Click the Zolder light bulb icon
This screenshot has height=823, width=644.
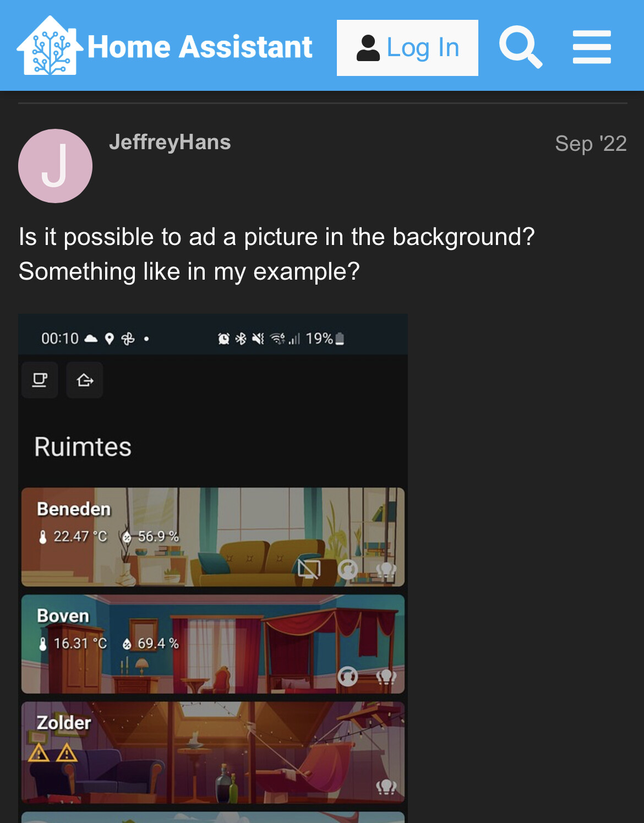(x=386, y=787)
